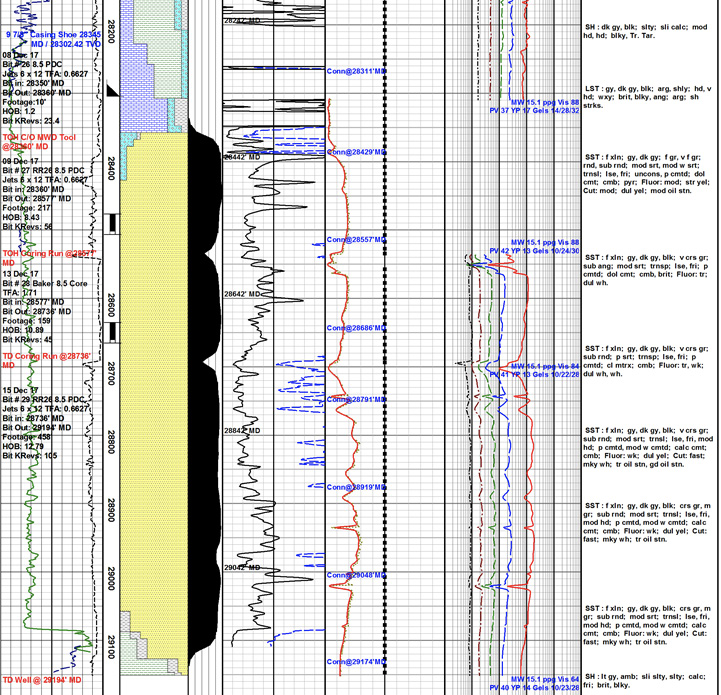
Task: Click the 29042' MD curve depth label
Action: [x=242, y=567]
